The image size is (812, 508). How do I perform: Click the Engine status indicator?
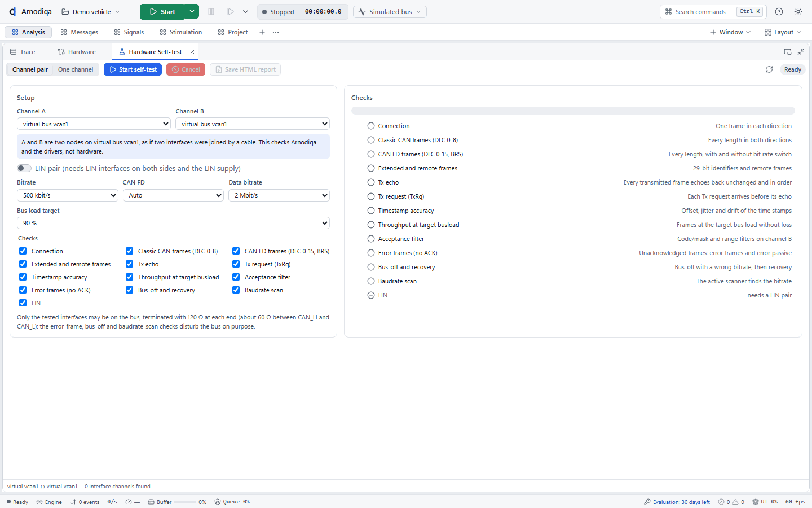click(49, 502)
